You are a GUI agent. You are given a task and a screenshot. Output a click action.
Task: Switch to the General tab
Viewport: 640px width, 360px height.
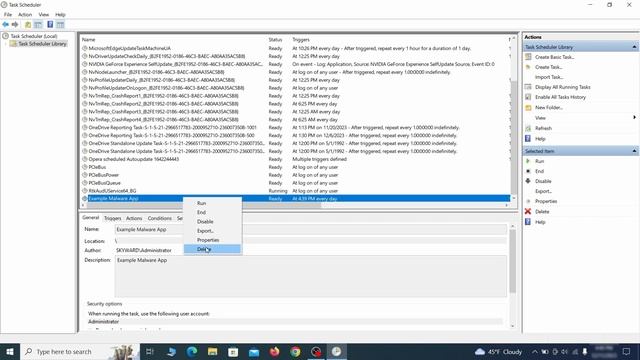pos(91,218)
